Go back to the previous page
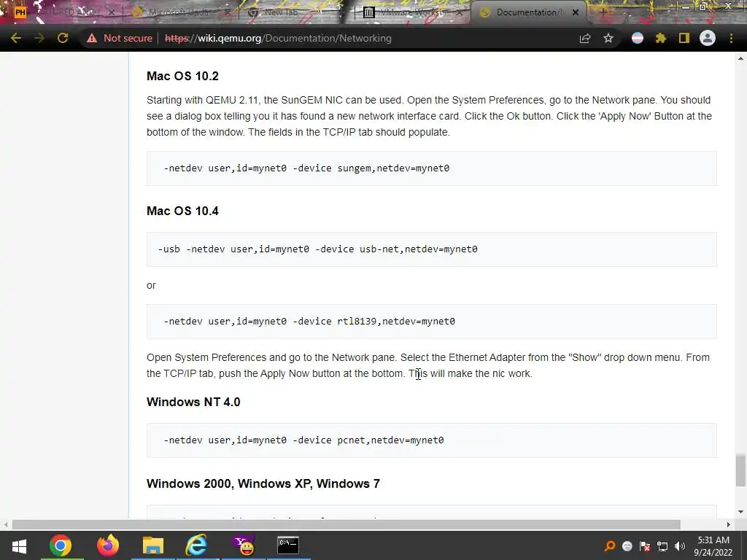Screen dimensions: 747x560 coord(16,38)
